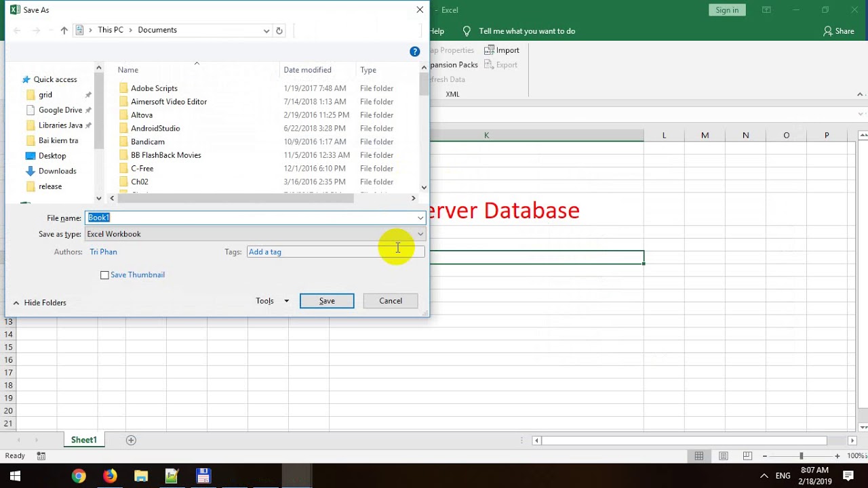Select the Sheet1 tab
This screenshot has width=868, height=488.
pyautogui.click(x=84, y=440)
